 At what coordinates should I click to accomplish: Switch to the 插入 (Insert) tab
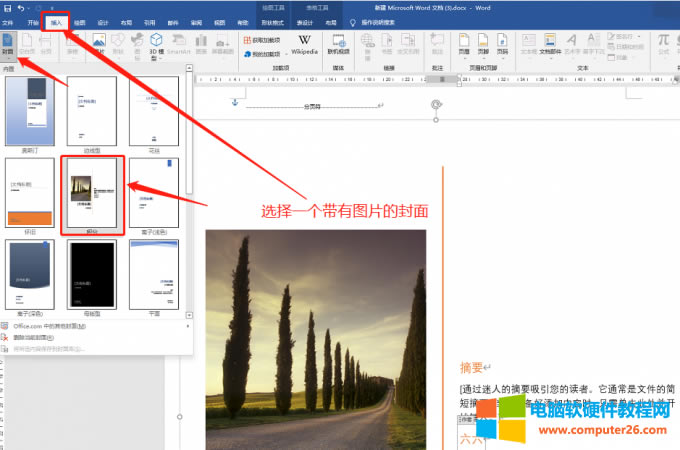click(x=56, y=20)
